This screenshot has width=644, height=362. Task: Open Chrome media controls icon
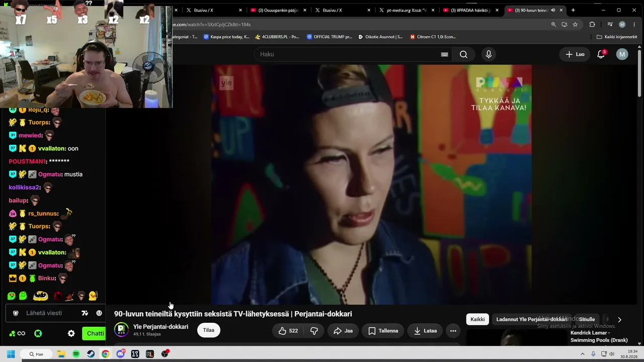click(x=610, y=24)
